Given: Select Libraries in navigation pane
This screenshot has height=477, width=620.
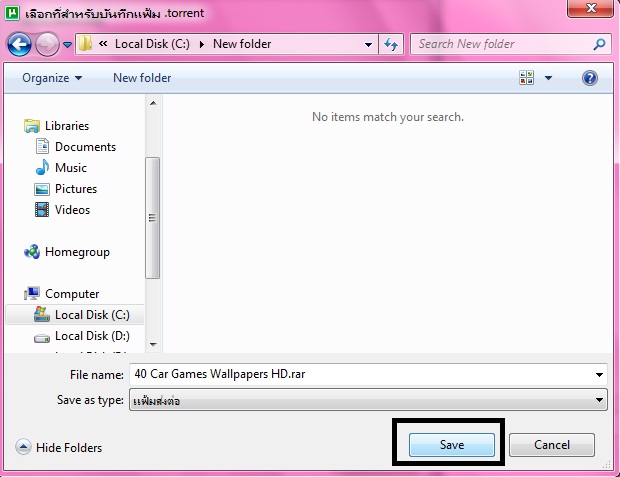Looking at the screenshot, I should click(67, 126).
